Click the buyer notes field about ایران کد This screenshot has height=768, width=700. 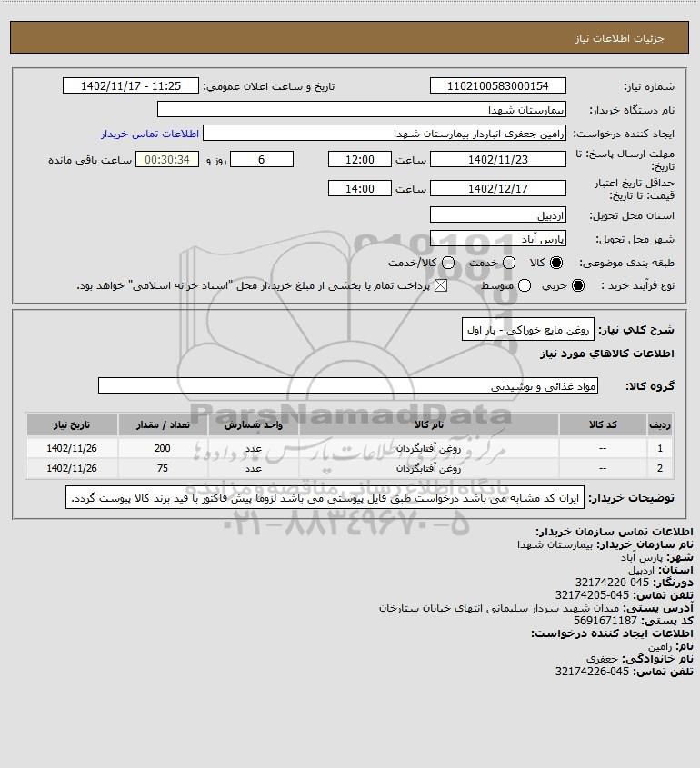click(325, 498)
